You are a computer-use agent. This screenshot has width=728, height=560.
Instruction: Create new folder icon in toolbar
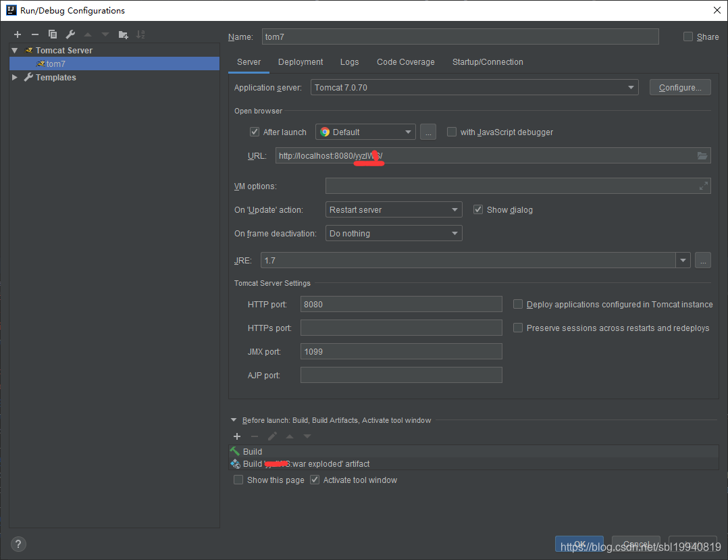tap(123, 34)
